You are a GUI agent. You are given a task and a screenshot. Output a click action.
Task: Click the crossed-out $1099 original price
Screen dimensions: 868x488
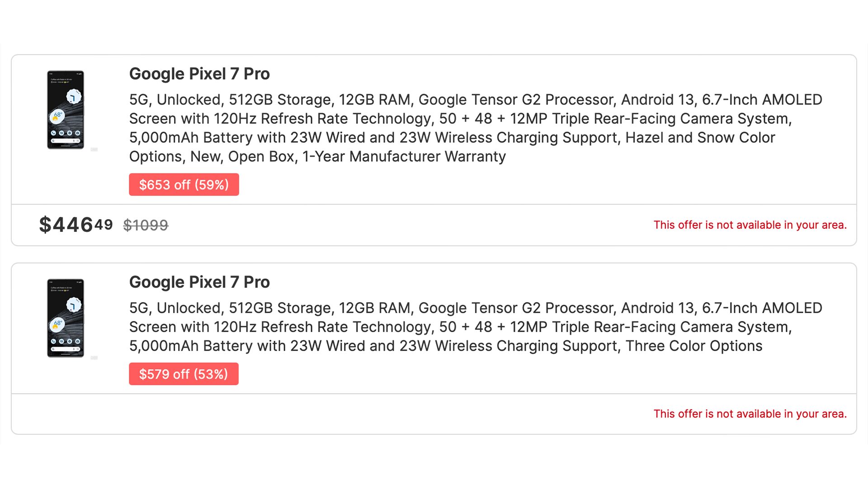[146, 225]
